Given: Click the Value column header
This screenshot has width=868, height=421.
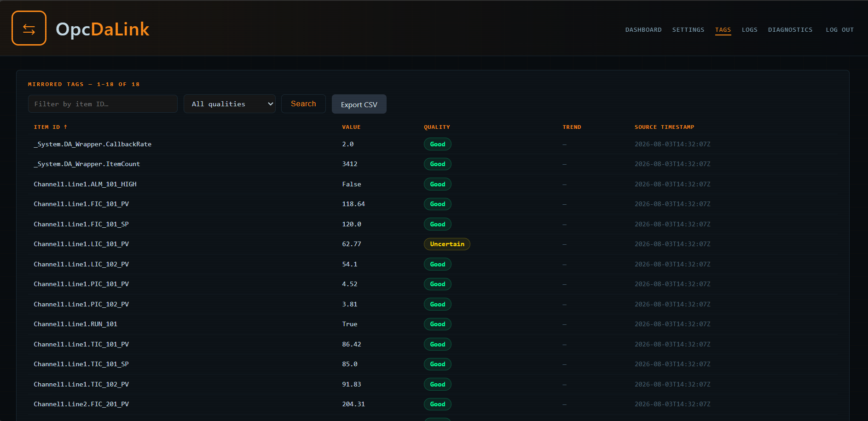Looking at the screenshot, I should tap(351, 127).
